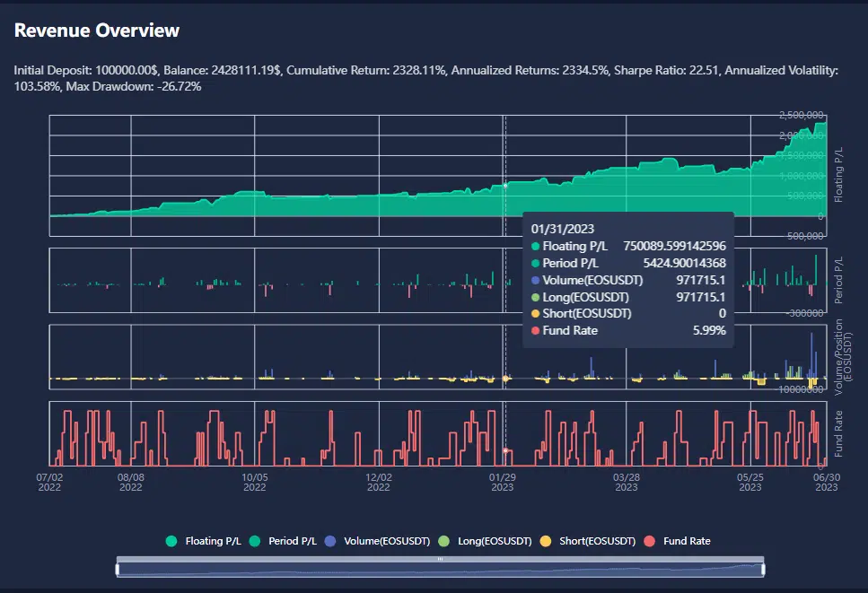Screen dimensions: 868x593
Task: Click the Fund Rate row in tooltip
Action: pos(628,330)
